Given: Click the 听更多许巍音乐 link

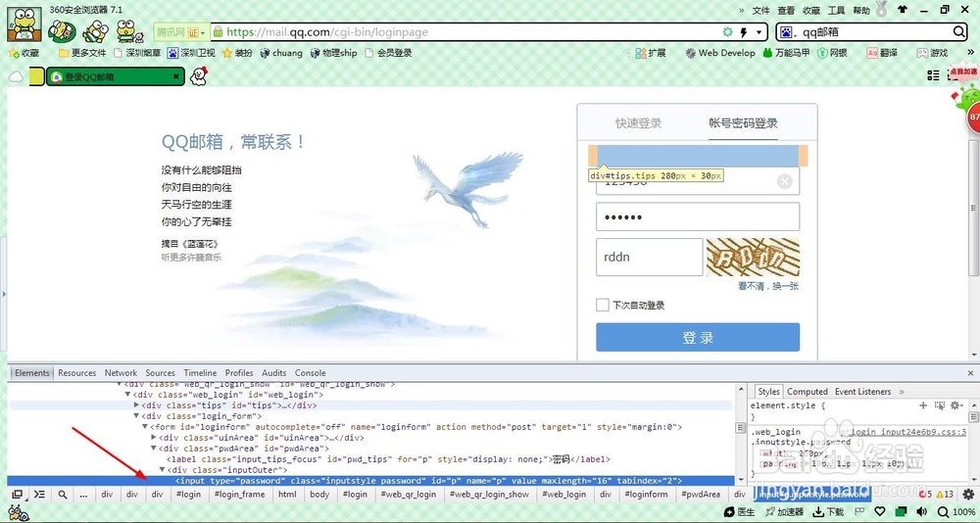Looking at the screenshot, I should pyautogui.click(x=191, y=257).
